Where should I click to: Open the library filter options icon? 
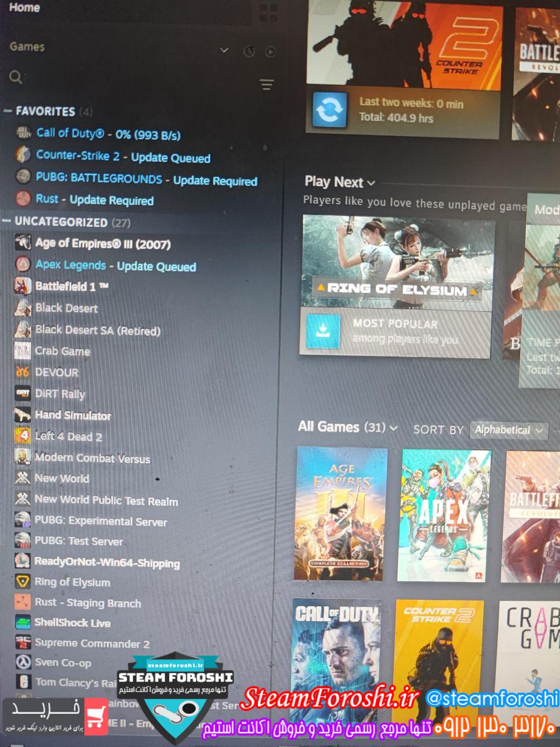tap(267, 85)
